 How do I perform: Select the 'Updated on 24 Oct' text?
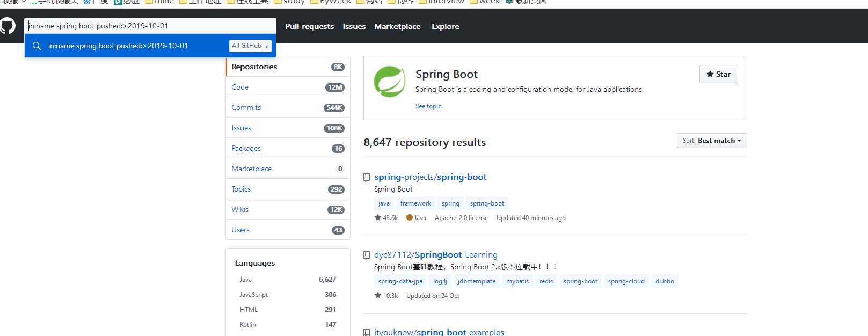coord(433,296)
